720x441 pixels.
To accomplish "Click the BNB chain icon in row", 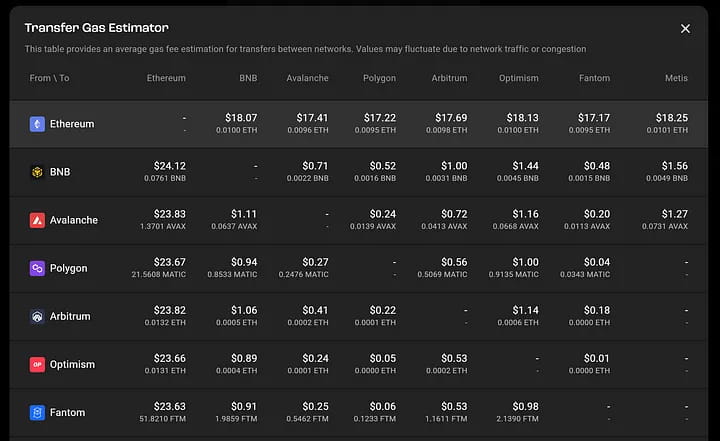I will coord(37,172).
